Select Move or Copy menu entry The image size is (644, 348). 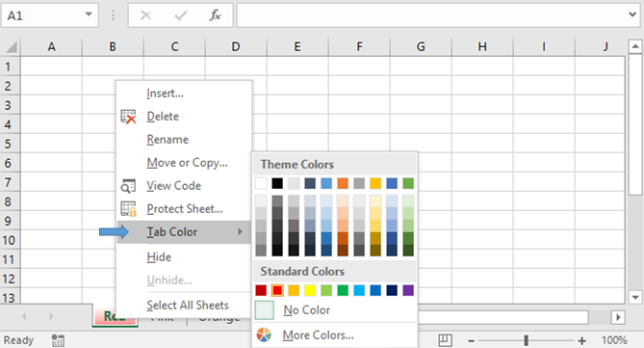coord(188,163)
